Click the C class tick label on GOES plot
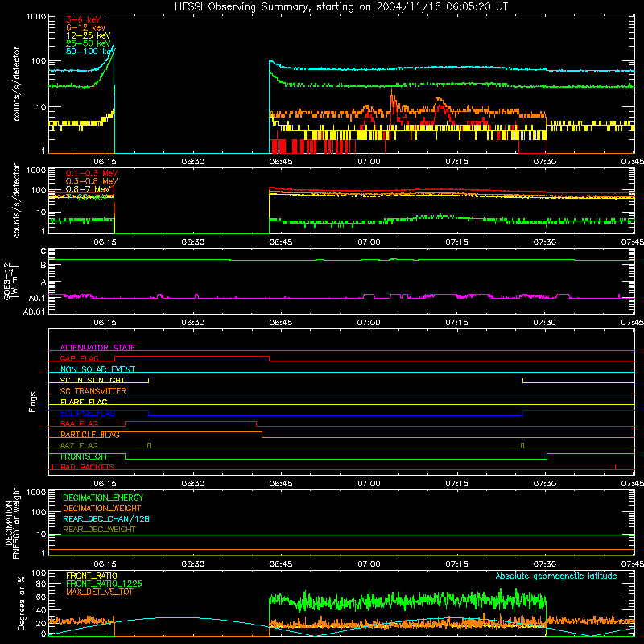Image resolution: width=644 pixels, height=644 pixels. pos(43,250)
